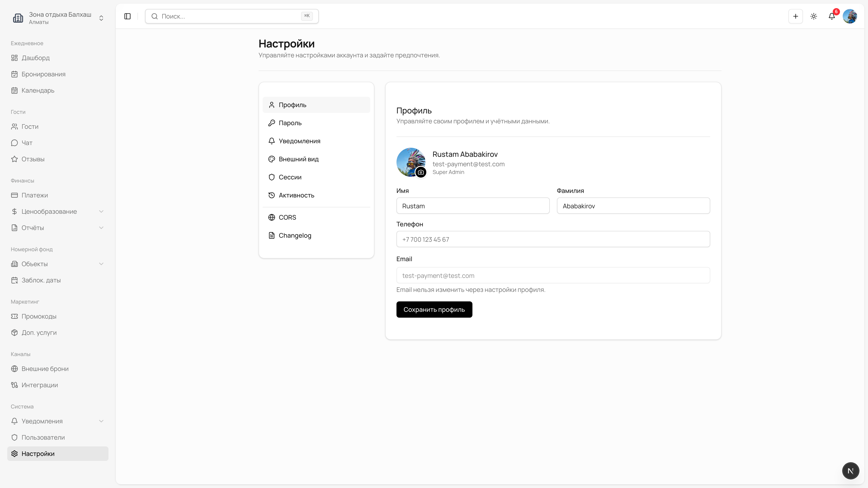Click camera icon to change avatar
Image resolution: width=868 pixels, height=488 pixels.
(420, 172)
